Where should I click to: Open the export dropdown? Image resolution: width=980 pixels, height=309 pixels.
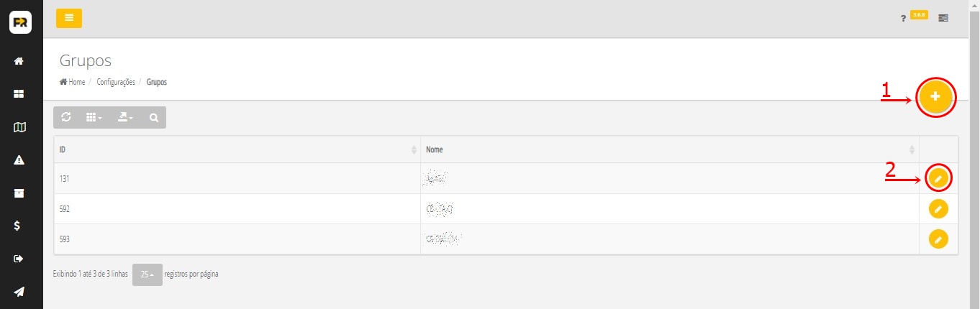tap(125, 117)
